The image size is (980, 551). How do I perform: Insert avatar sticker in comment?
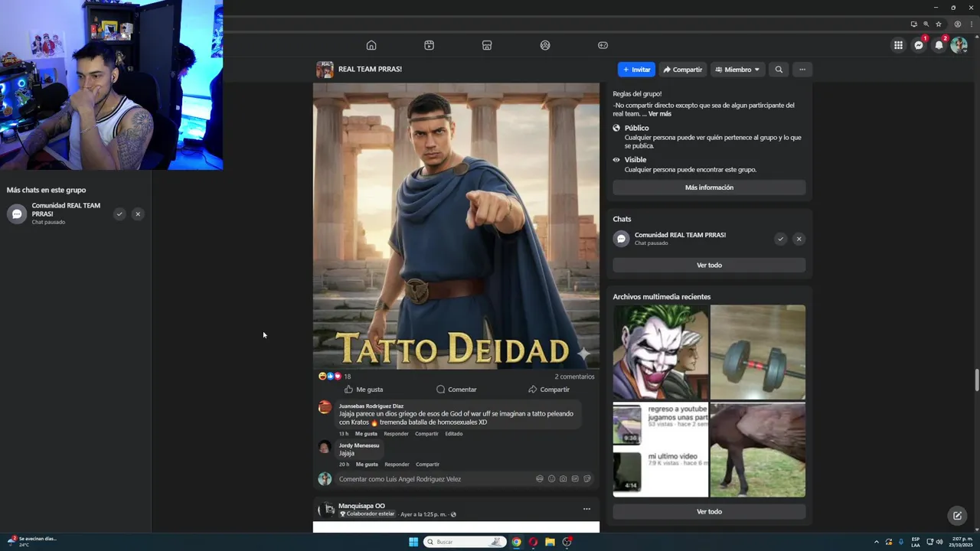pos(540,479)
